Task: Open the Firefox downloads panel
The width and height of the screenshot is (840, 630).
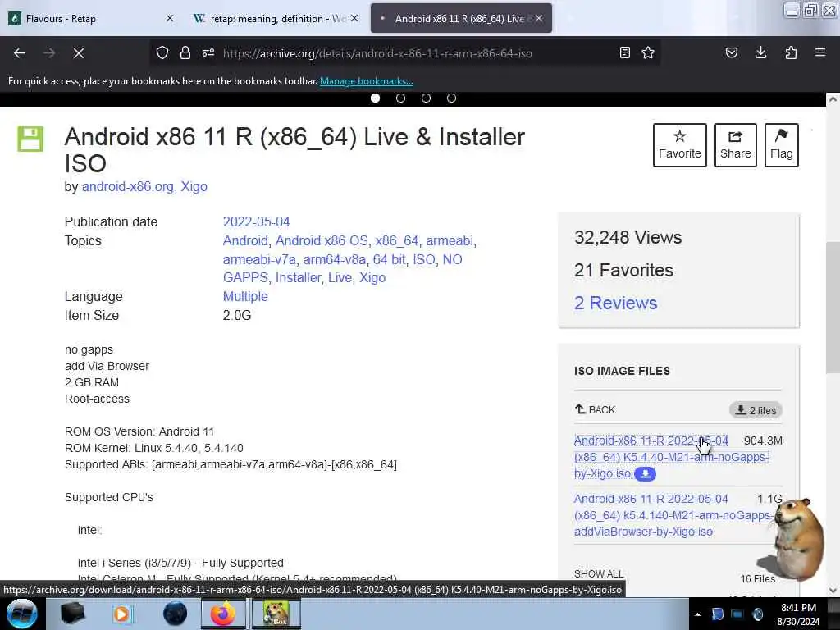Action: click(x=760, y=52)
